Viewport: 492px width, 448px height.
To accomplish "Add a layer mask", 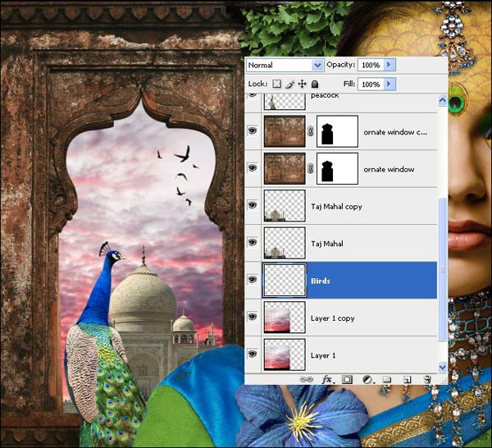I will point(347,379).
